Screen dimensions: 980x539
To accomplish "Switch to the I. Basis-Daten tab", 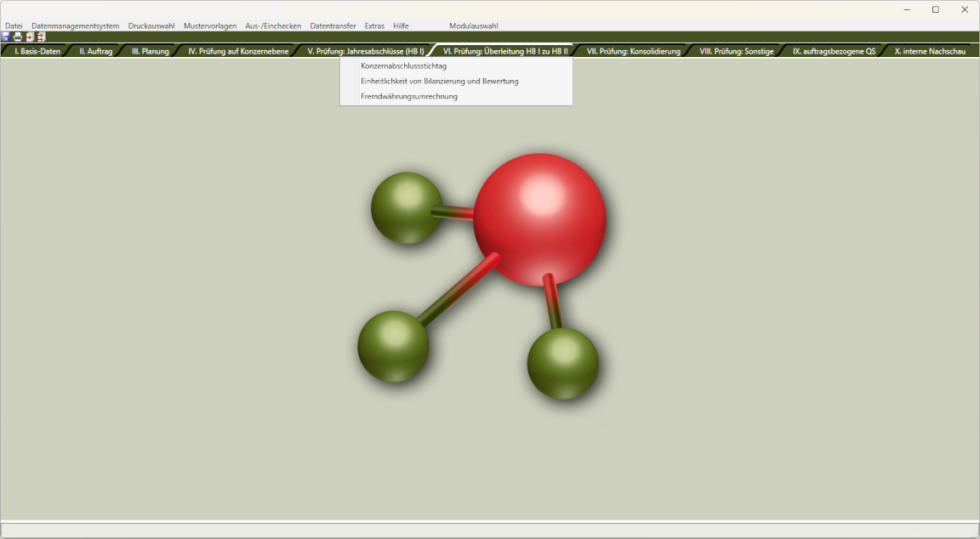I will click(37, 51).
